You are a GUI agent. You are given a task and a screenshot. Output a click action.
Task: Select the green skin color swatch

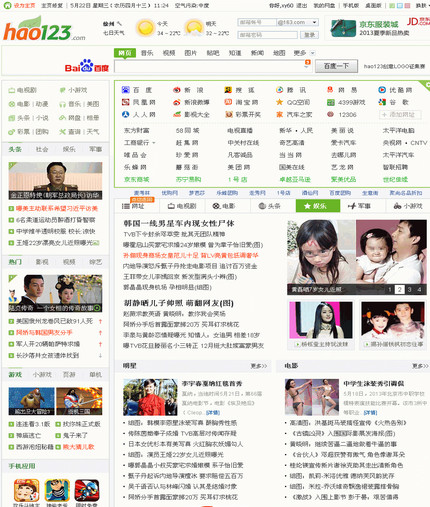pos(392,5)
